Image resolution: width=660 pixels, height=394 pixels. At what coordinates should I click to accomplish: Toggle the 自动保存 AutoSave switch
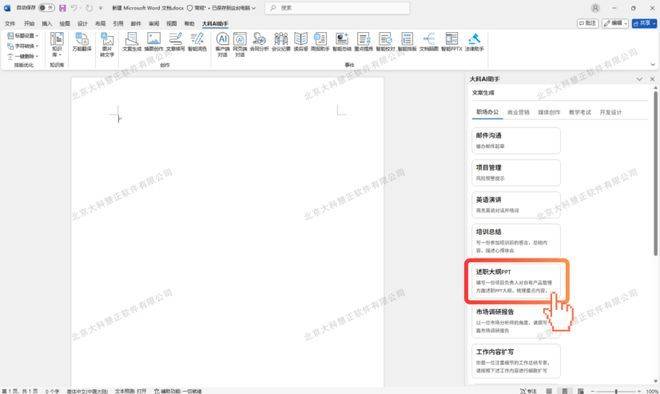tap(46, 8)
